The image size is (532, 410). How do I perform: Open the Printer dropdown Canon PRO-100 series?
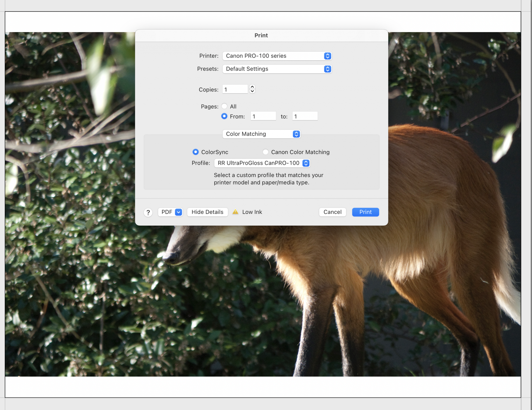click(x=277, y=56)
